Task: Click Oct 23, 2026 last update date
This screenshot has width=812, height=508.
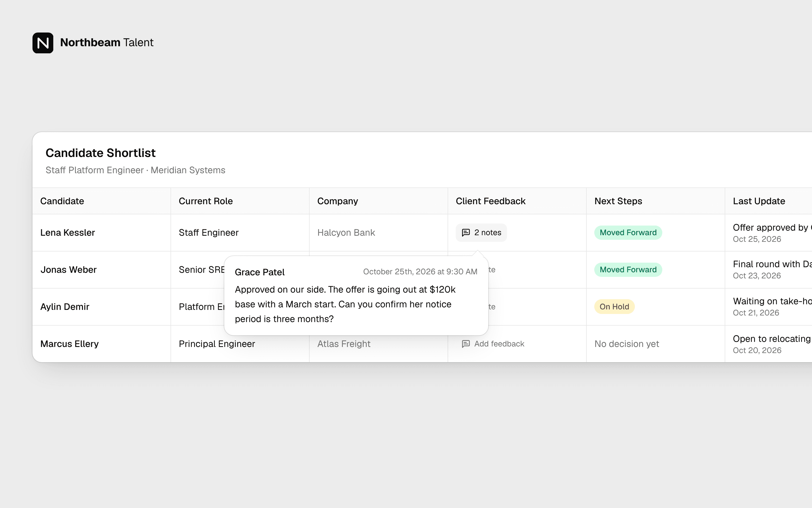Action: 757,276
